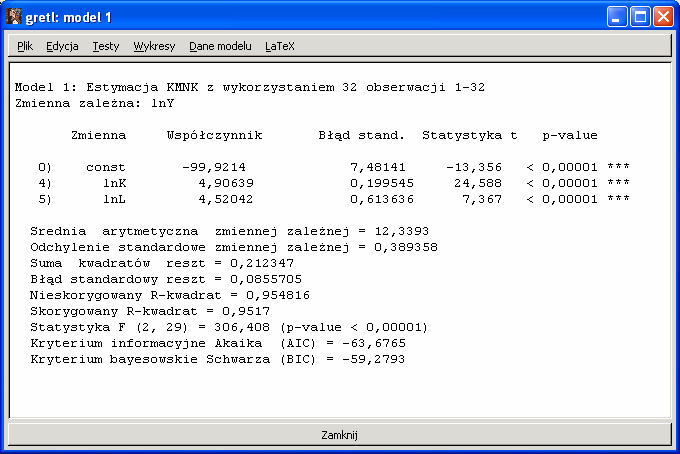The height and width of the screenshot is (454, 680).
Task: Open the Testy menu
Action: pos(105,46)
